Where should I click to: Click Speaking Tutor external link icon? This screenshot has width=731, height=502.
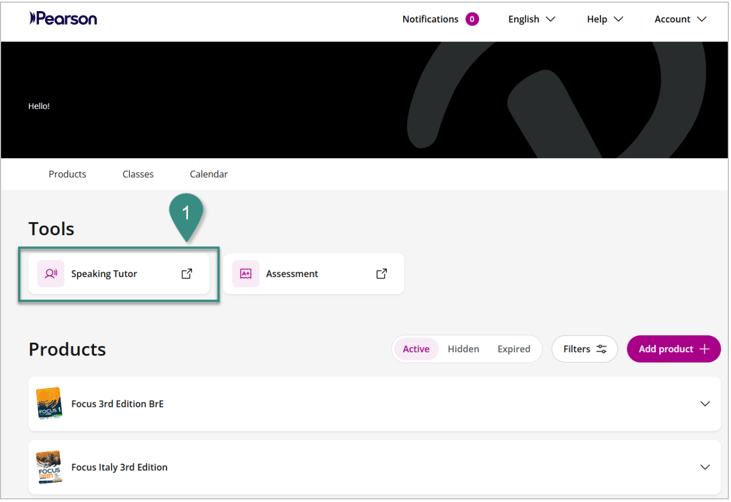[x=186, y=274]
